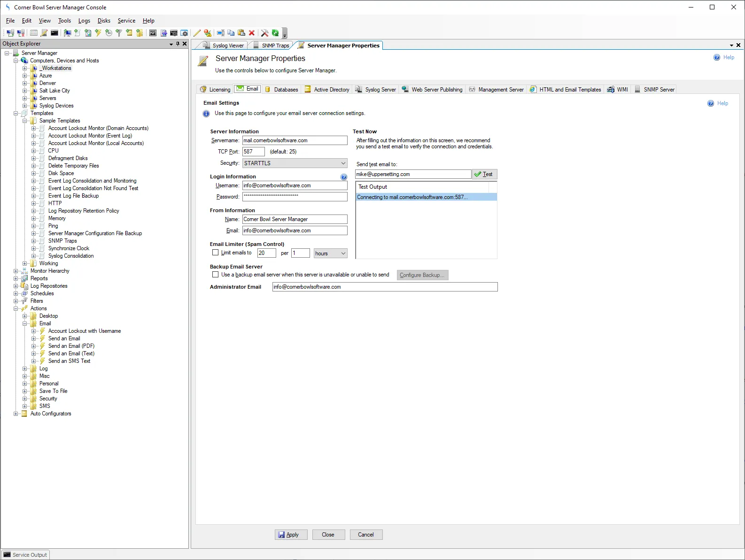Click the green refresh toolbar icon
The width and height of the screenshot is (745, 560).
[x=275, y=33]
